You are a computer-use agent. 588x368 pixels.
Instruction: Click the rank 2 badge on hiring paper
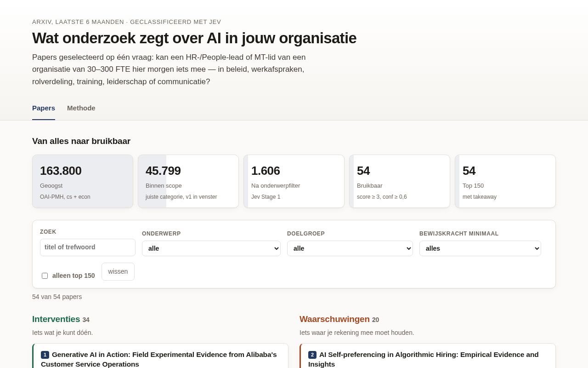click(312, 355)
